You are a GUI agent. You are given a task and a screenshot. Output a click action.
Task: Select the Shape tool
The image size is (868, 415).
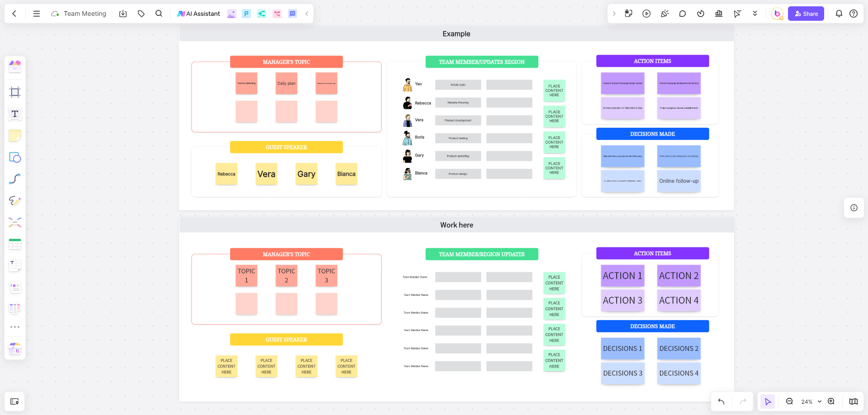(x=15, y=157)
